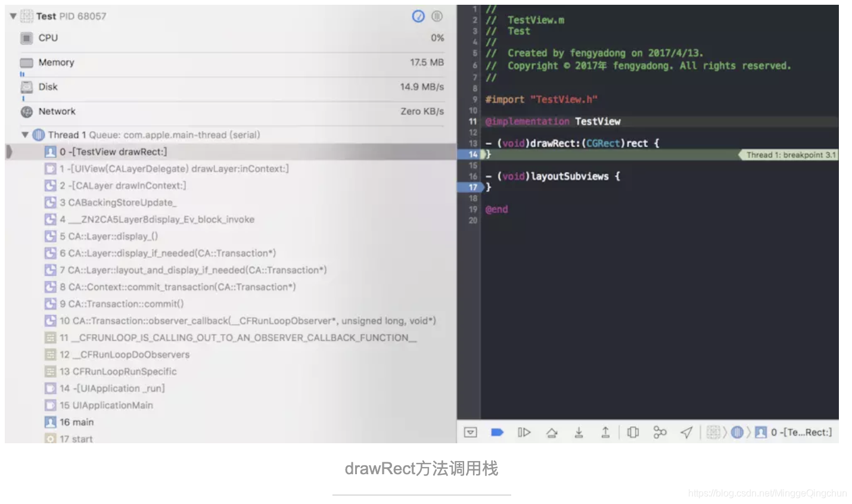Click the view process by queue icon
The height and width of the screenshot is (504, 852).
click(437, 16)
